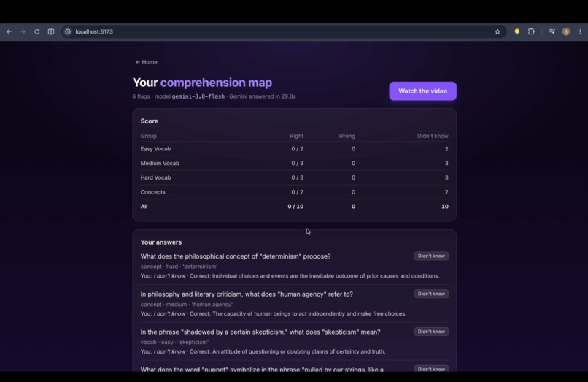Image resolution: width=588 pixels, height=382 pixels.
Task: Click the yellow lightbulb extension icon
Action: pyautogui.click(x=517, y=31)
